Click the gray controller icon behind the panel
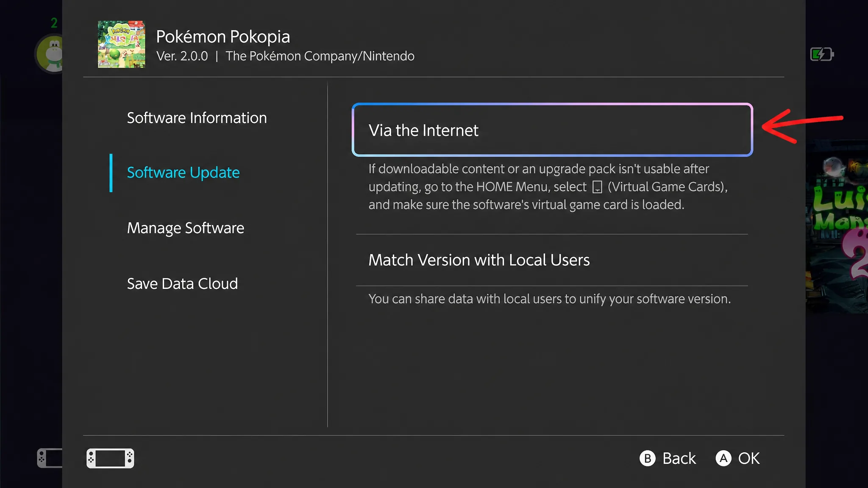 (x=50, y=458)
